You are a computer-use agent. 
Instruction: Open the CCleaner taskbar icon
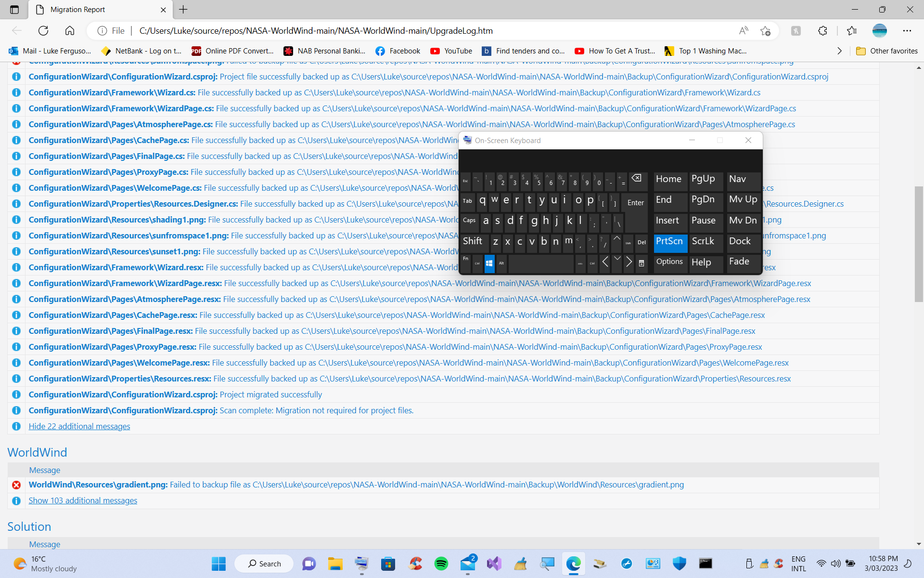pos(415,564)
